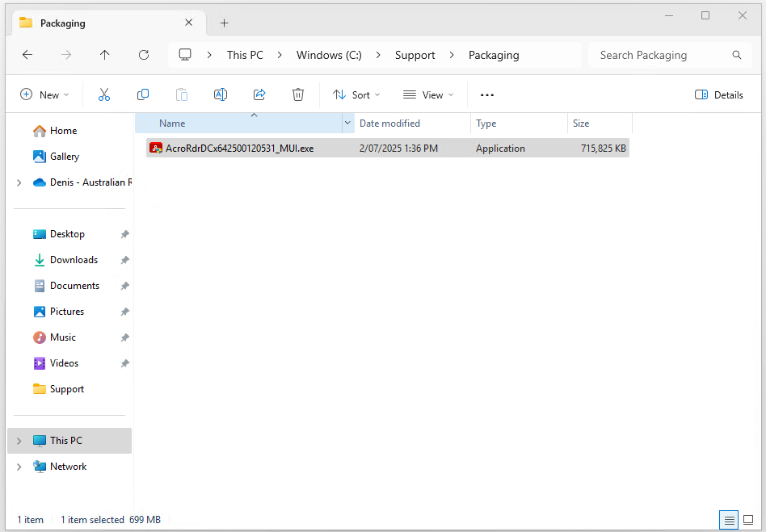The width and height of the screenshot is (766, 532).
Task: Click the Rename icon in toolbar
Action: [x=220, y=95]
